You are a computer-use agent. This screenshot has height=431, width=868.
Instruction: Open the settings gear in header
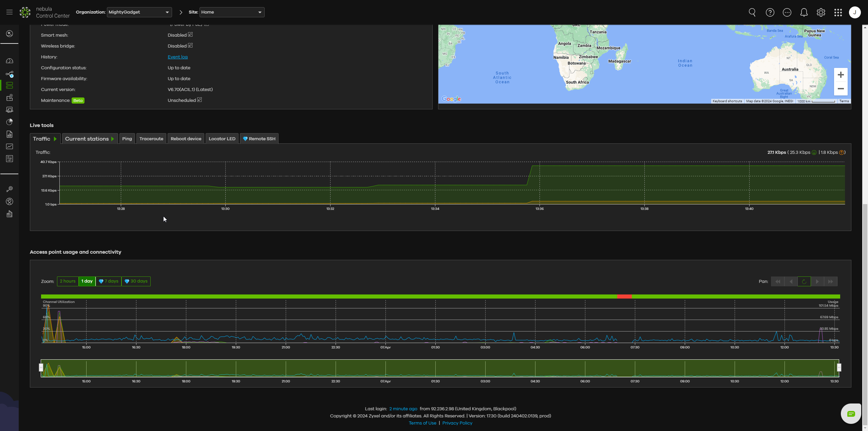point(820,13)
